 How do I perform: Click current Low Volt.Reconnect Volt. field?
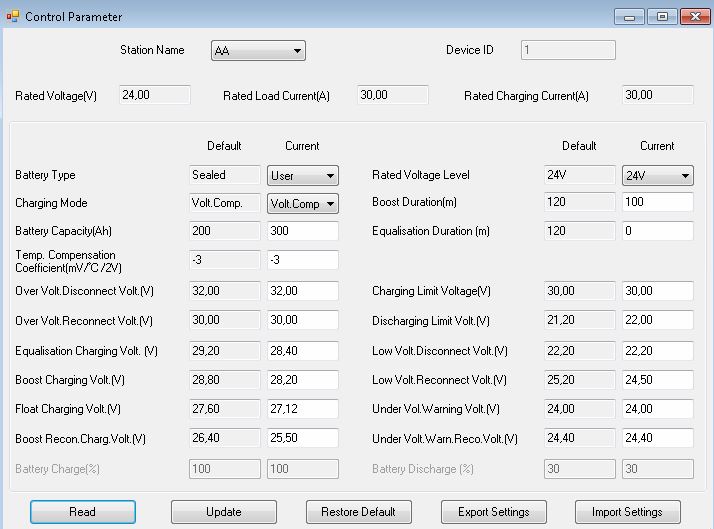pyautogui.click(x=657, y=381)
